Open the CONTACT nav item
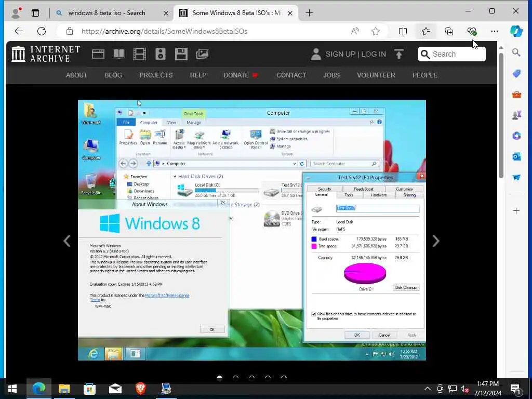 click(x=291, y=75)
